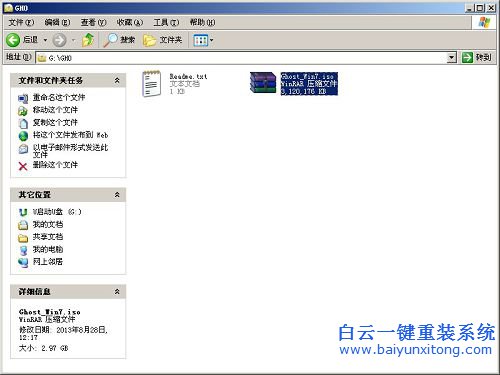Screen dimensions: 500x375
Task: Click the 我的文档 folder icon
Action: (23, 225)
